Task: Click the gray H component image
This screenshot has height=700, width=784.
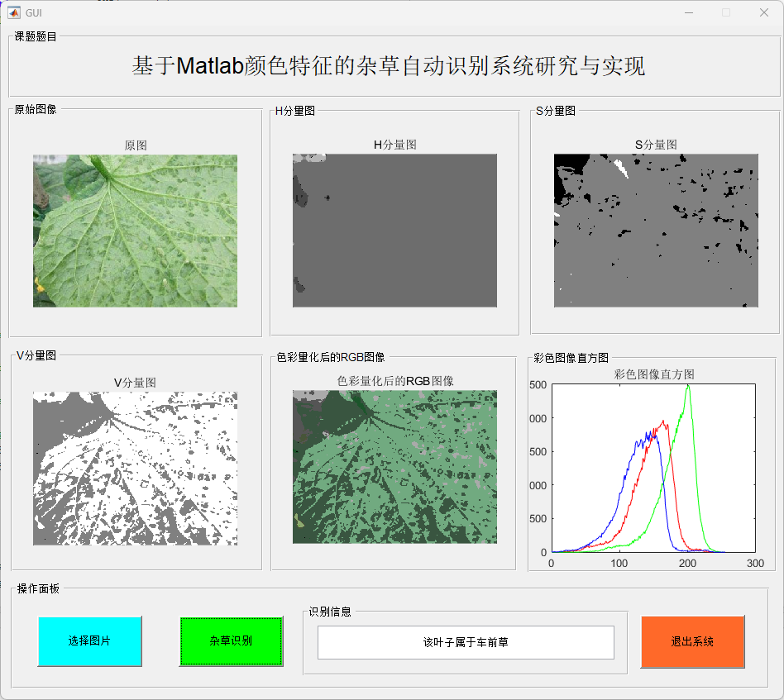Action: pyautogui.click(x=394, y=231)
